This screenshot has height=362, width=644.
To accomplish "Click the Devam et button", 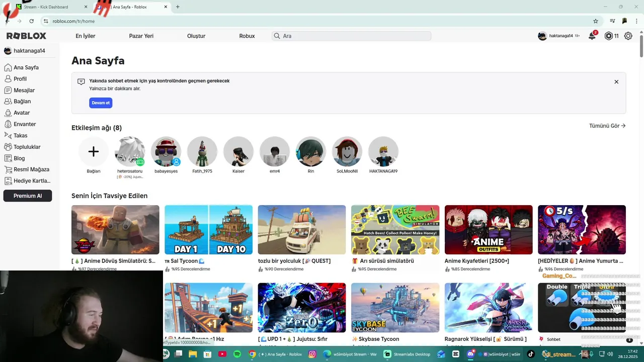I will tap(101, 103).
